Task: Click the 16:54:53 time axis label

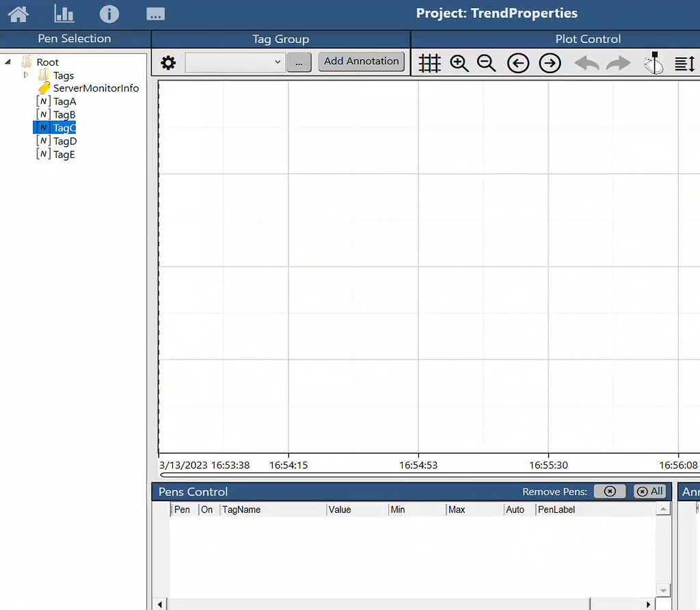Action: click(418, 465)
